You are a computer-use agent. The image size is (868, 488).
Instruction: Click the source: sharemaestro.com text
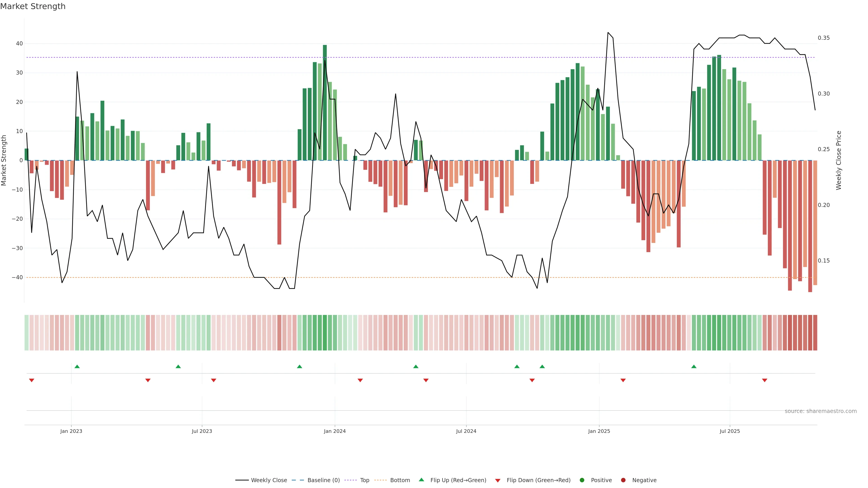821,411
